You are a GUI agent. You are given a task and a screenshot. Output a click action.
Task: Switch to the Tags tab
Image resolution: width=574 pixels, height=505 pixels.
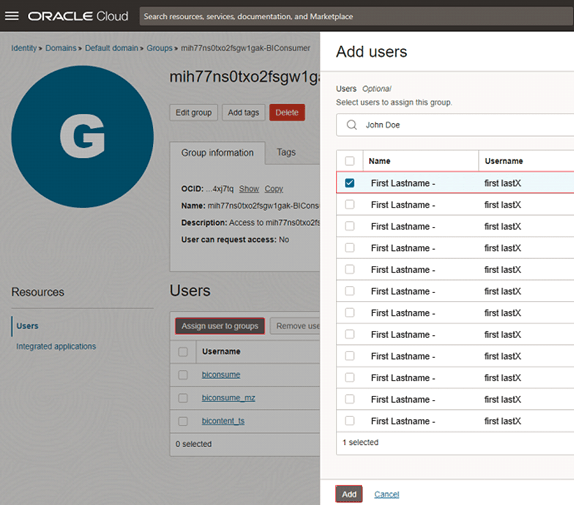point(286,152)
